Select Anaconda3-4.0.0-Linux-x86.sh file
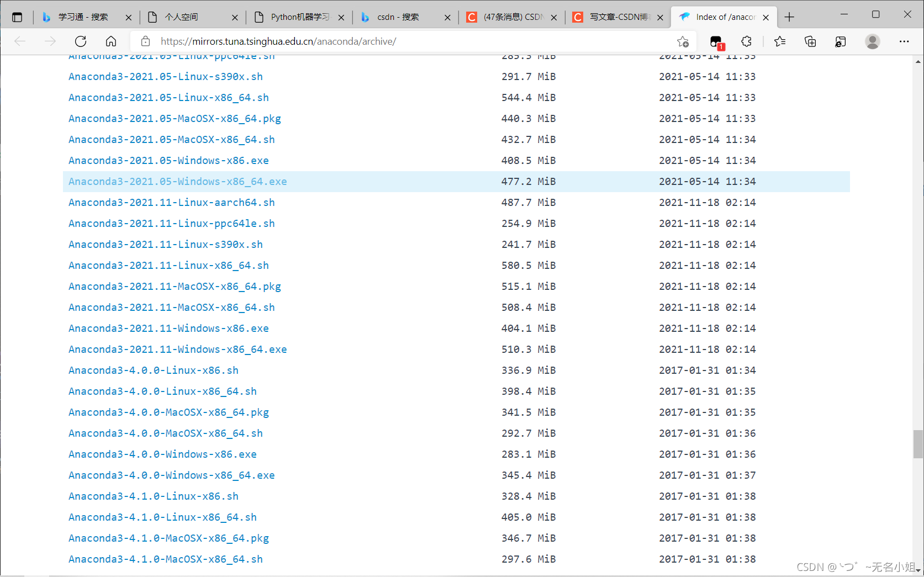924x577 pixels. pos(154,370)
